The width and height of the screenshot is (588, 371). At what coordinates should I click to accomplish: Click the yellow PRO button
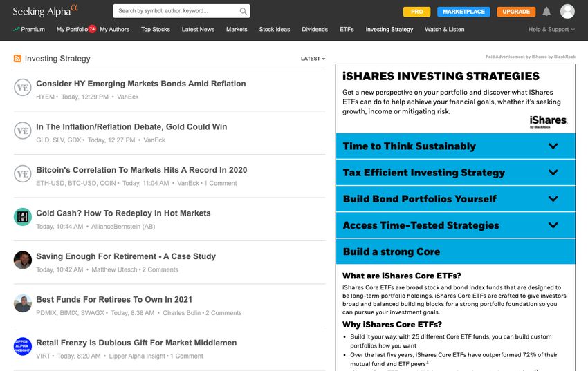click(x=416, y=12)
